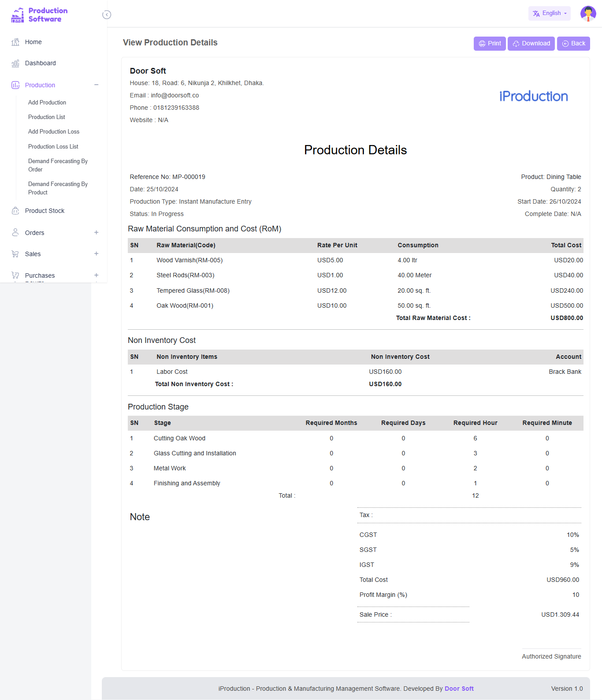
Task: Click the Orders person icon
Action: click(x=15, y=232)
